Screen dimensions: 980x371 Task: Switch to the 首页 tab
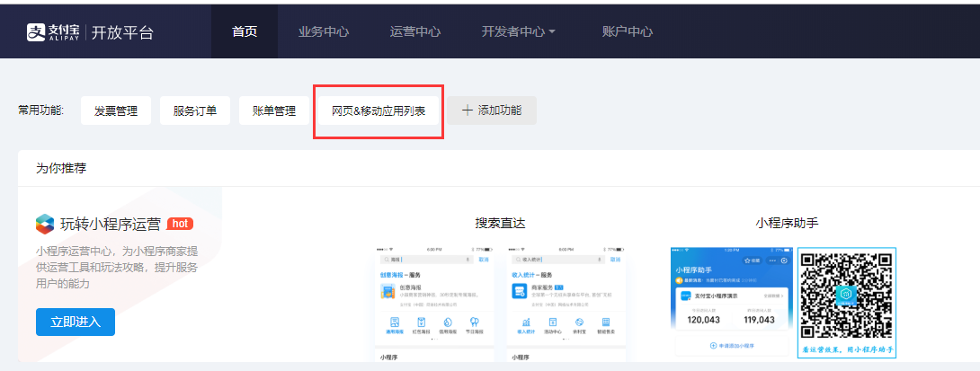[245, 31]
